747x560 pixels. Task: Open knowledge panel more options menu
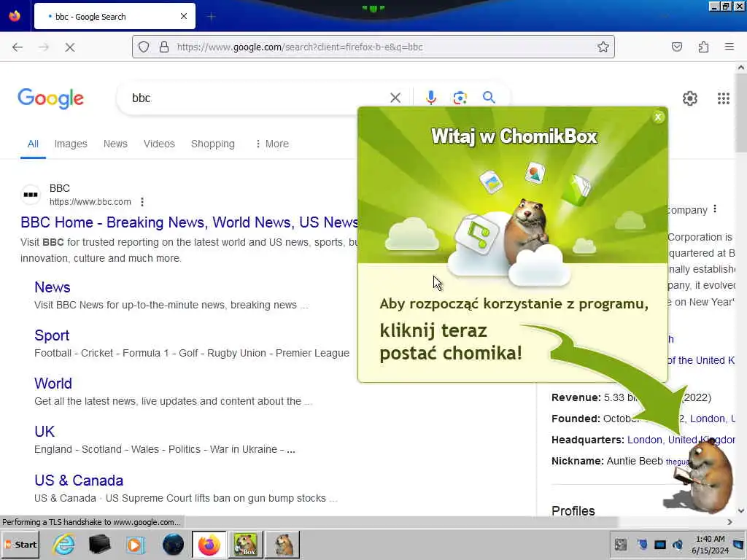(x=715, y=209)
